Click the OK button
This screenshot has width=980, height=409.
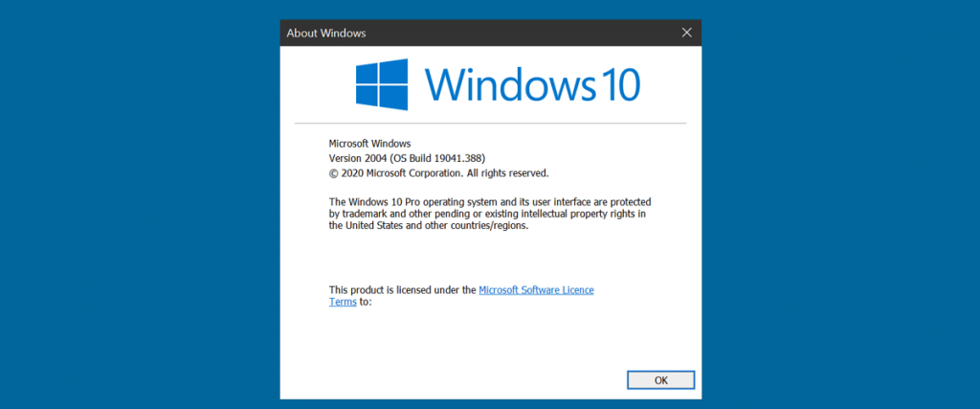point(660,379)
